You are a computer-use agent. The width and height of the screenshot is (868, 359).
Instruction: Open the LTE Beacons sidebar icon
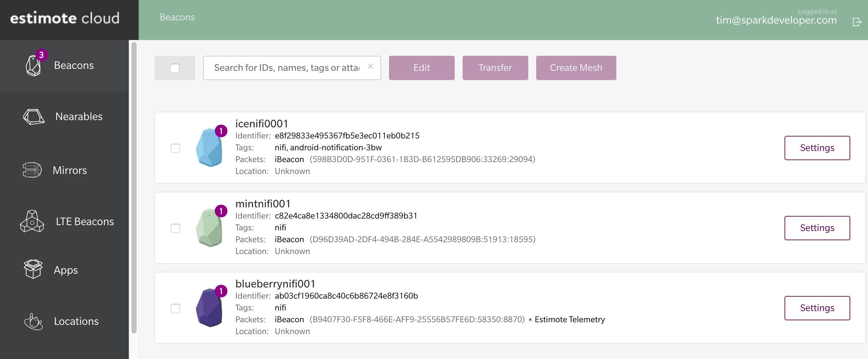(32, 221)
